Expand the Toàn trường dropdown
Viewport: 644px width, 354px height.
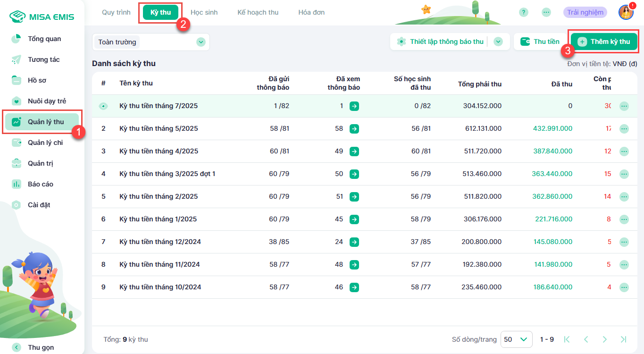201,42
